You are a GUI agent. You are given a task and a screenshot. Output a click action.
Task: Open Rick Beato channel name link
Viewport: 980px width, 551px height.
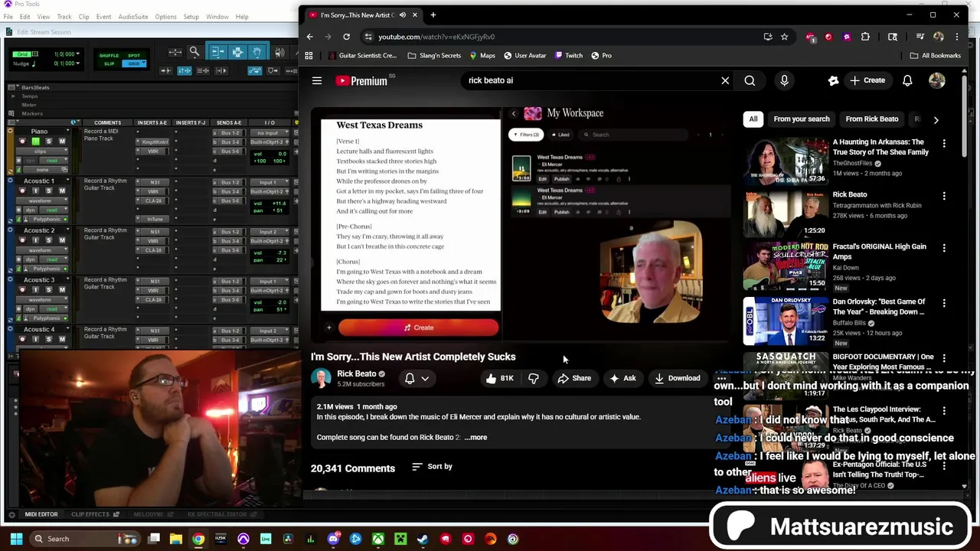point(356,373)
